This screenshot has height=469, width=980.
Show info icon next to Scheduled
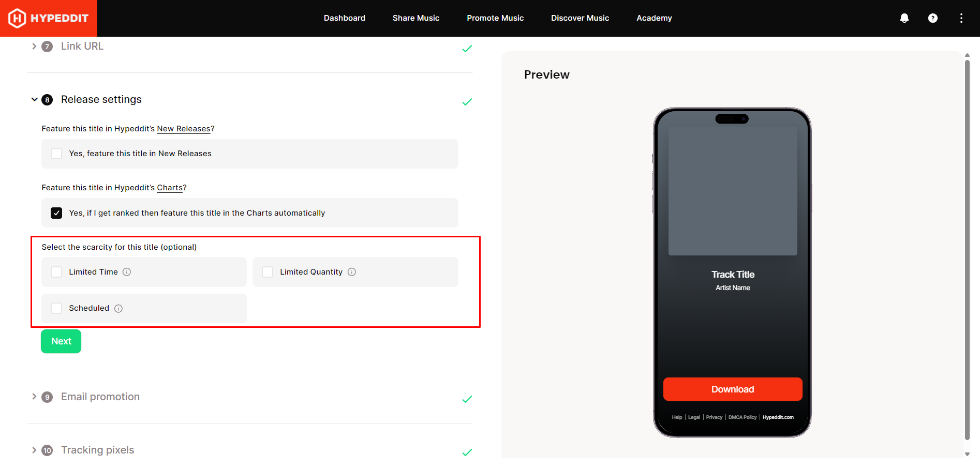click(118, 309)
